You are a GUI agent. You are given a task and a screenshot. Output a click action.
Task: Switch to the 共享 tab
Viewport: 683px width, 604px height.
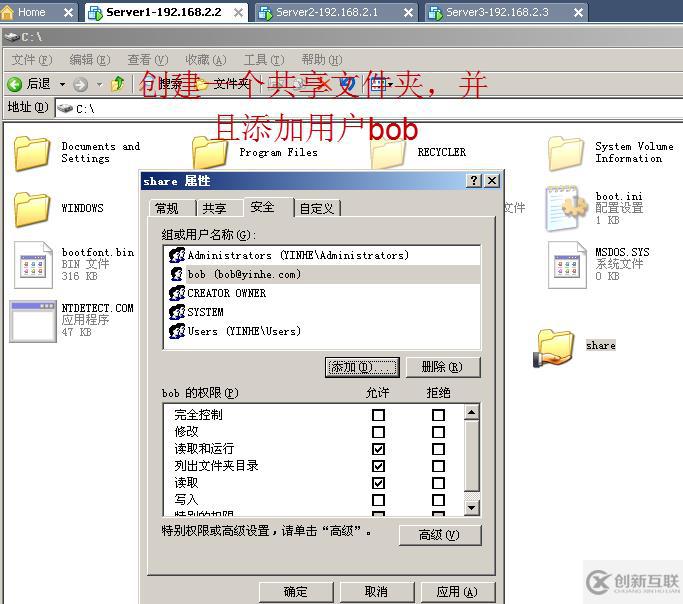click(220, 208)
